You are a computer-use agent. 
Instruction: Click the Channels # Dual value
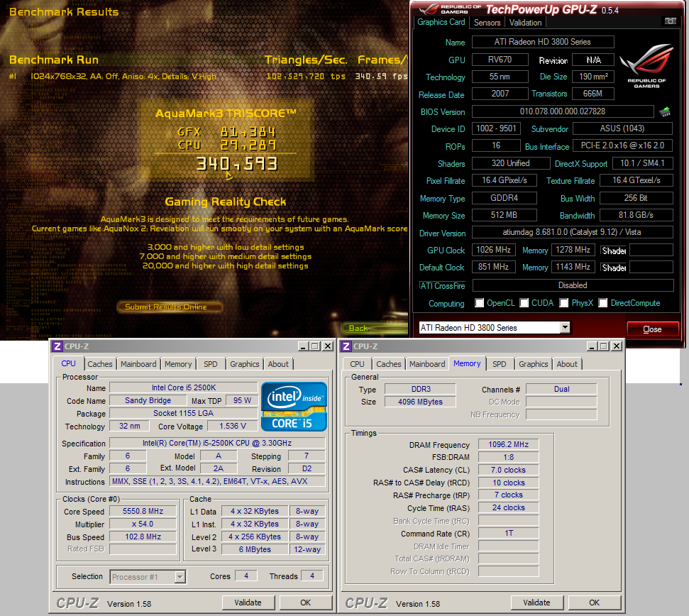point(561,389)
